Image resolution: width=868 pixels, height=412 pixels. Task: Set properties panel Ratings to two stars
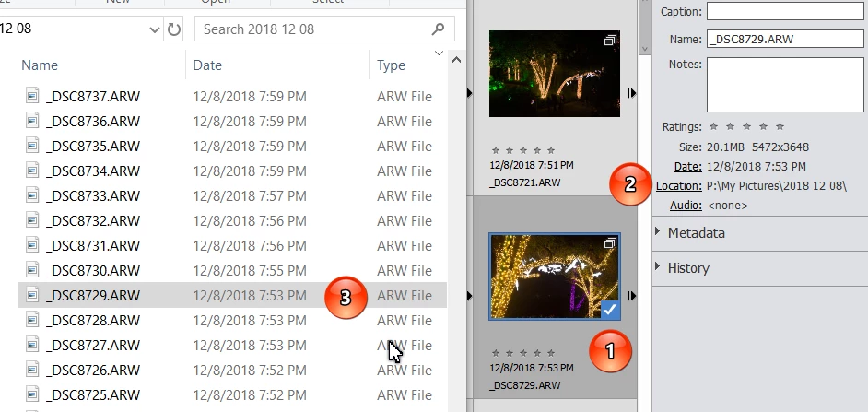pyautogui.click(x=730, y=127)
